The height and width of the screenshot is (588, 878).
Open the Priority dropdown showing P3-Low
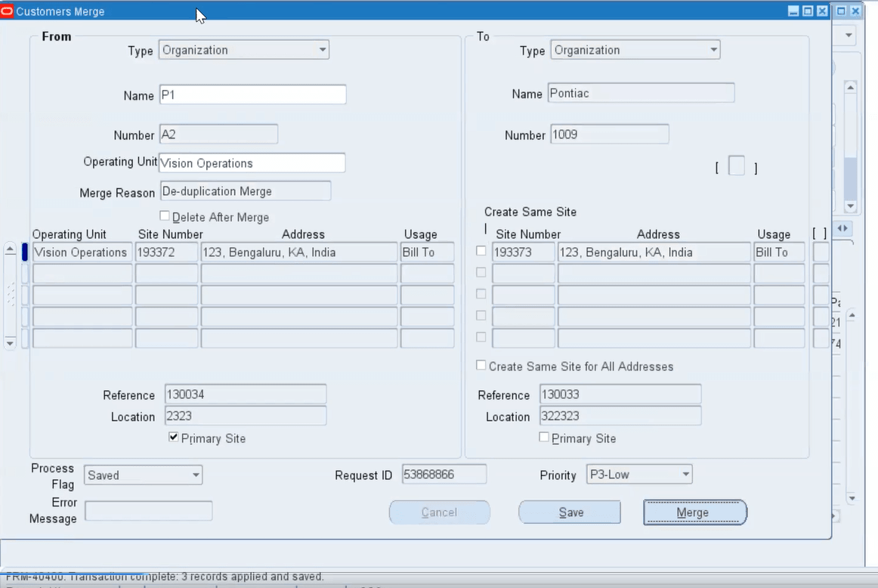click(x=685, y=475)
